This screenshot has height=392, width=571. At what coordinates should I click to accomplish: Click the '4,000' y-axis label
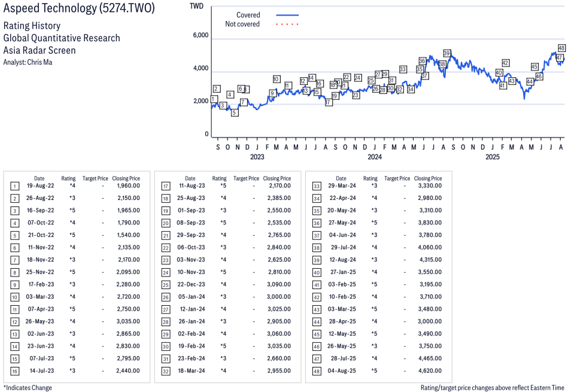(x=201, y=68)
